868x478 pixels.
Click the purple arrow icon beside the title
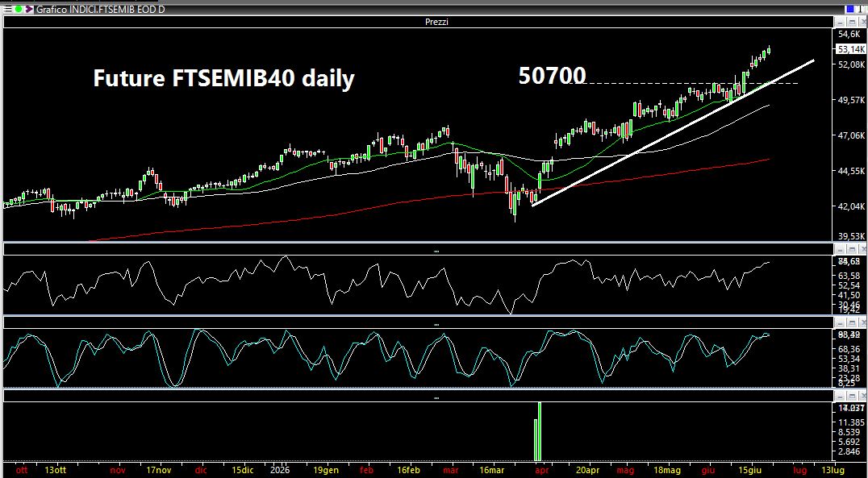(29, 10)
